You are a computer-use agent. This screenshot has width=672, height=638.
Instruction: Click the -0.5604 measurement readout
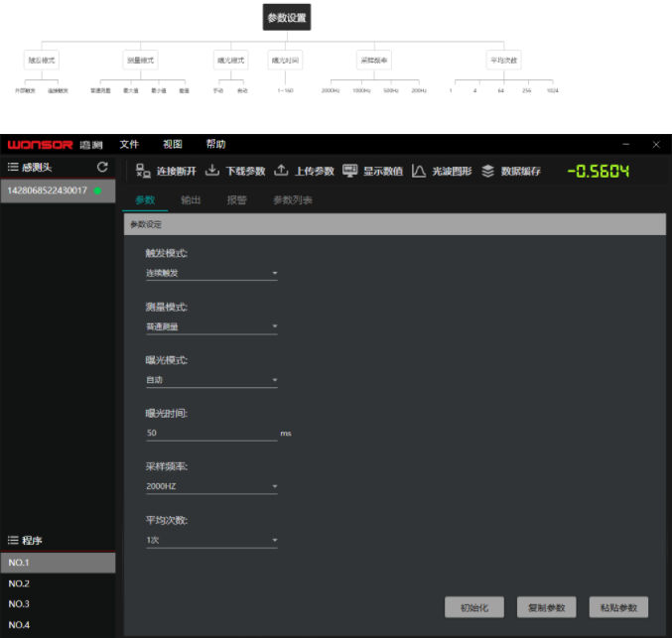(x=599, y=171)
